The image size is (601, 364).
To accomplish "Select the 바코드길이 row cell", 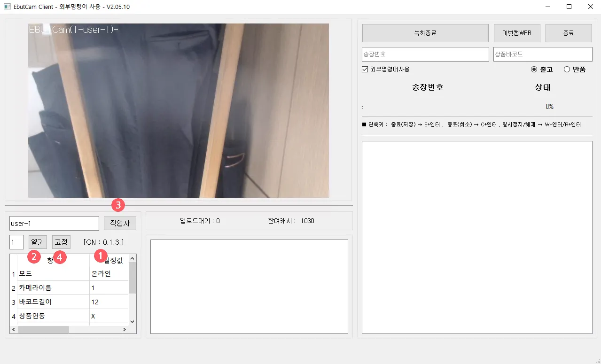I will point(53,302).
